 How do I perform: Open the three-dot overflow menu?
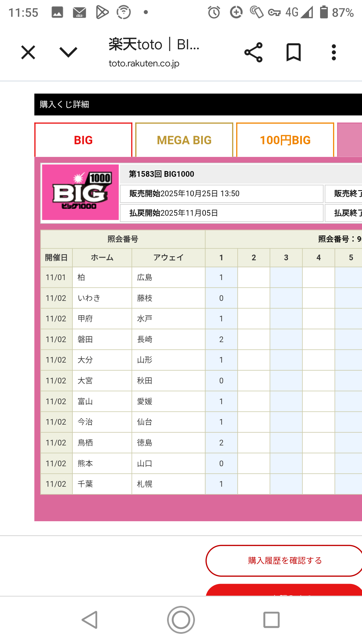click(334, 52)
